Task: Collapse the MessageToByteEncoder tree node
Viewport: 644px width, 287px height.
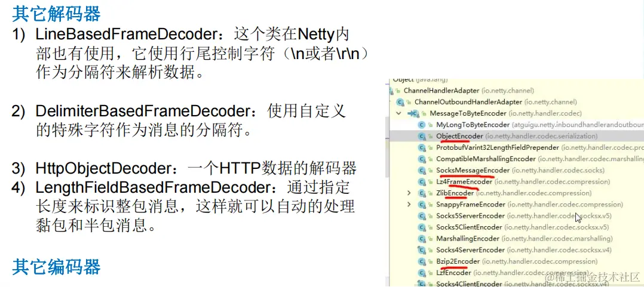Action: [x=398, y=113]
